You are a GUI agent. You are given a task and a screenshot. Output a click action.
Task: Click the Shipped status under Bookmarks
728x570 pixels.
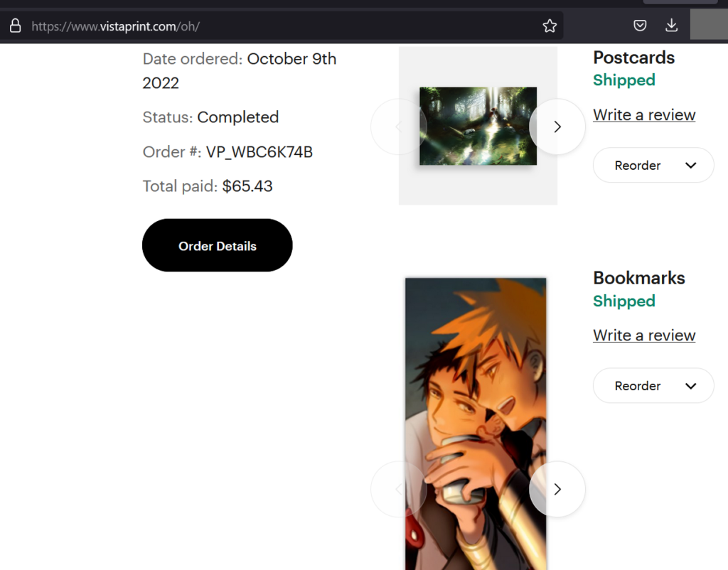[x=623, y=301]
